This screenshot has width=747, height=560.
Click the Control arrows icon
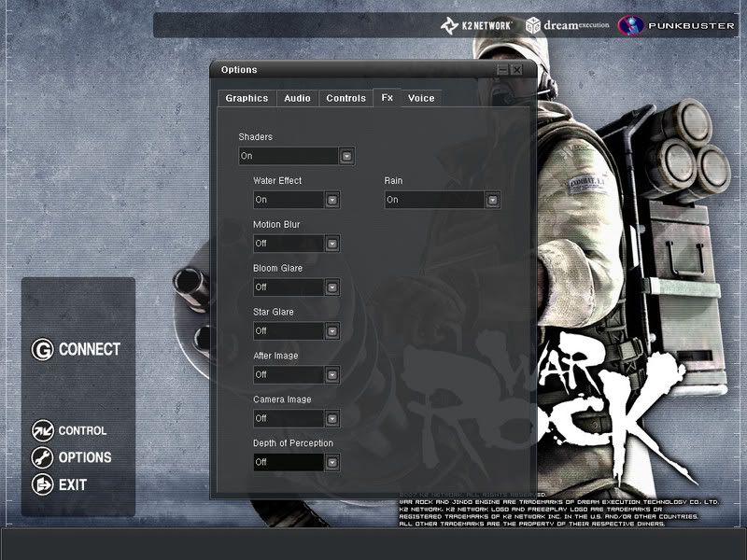(42, 430)
